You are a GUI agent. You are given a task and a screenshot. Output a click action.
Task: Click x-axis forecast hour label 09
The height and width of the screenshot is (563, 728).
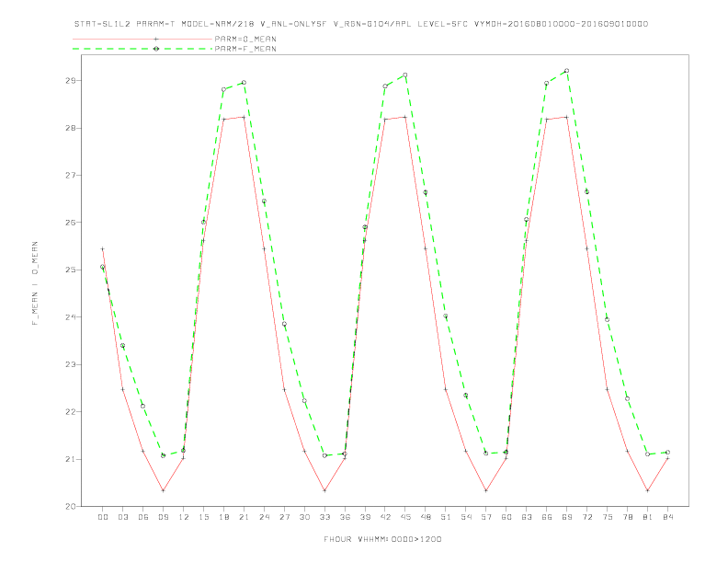163,517
